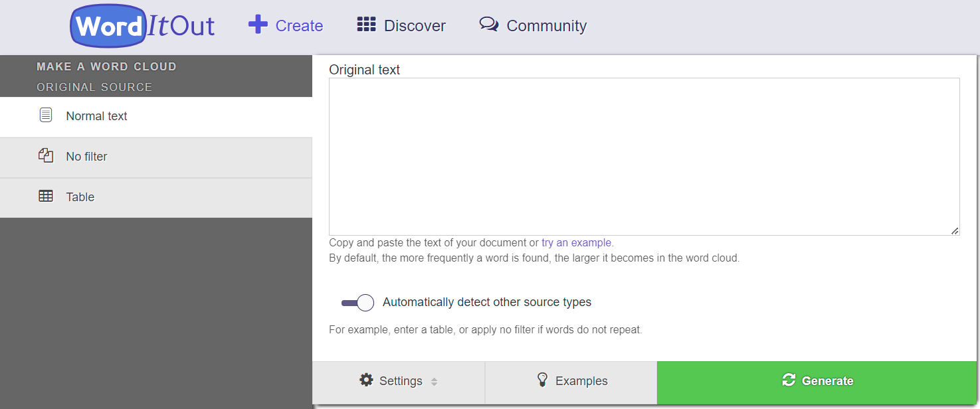The width and height of the screenshot is (980, 409).
Task: Click the "try an example" link
Action: tap(576, 242)
